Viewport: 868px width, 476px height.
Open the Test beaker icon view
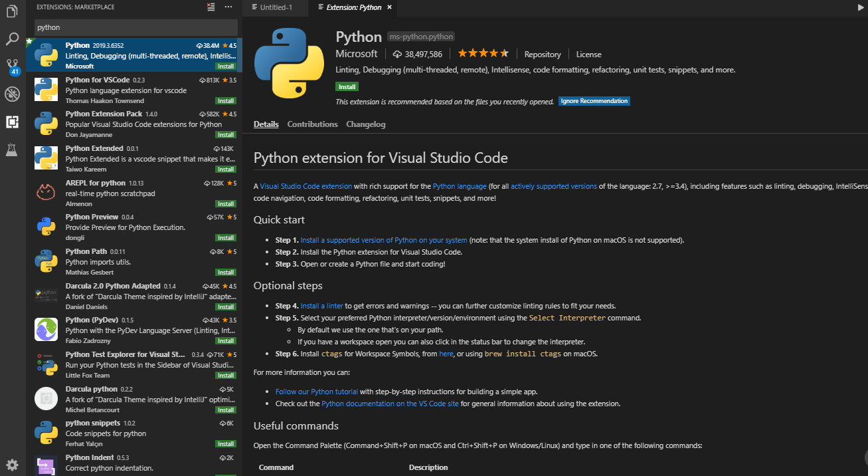(x=12, y=150)
